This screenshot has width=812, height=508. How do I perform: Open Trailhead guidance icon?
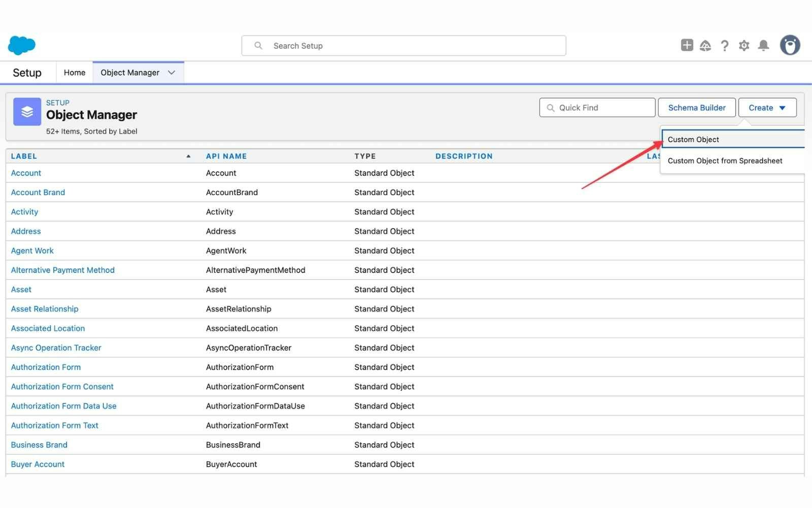click(x=705, y=46)
